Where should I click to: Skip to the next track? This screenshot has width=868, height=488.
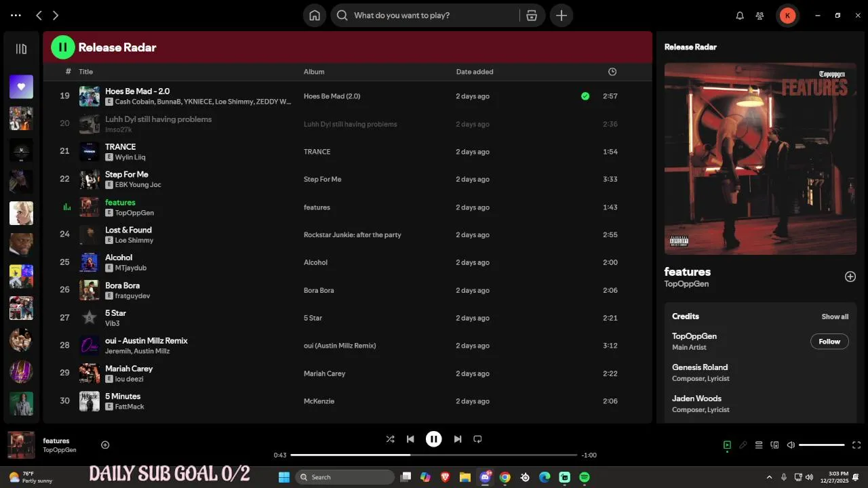click(x=458, y=439)
